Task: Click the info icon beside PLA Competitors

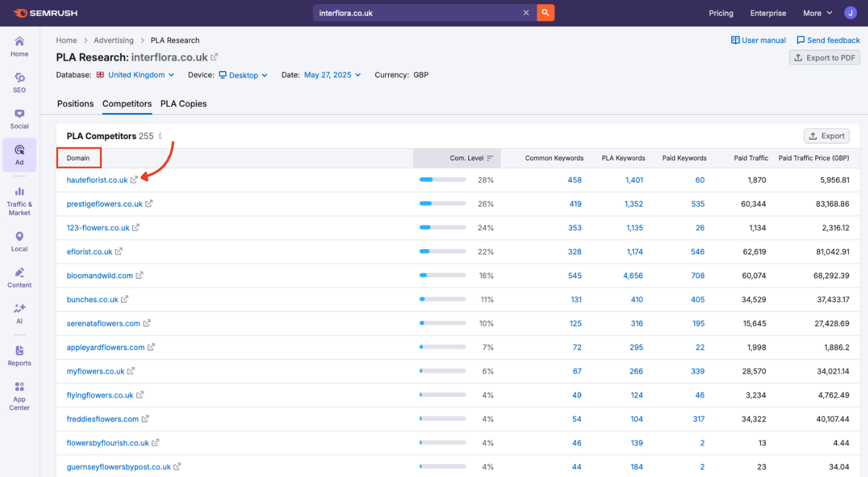Action: [160, 135]
